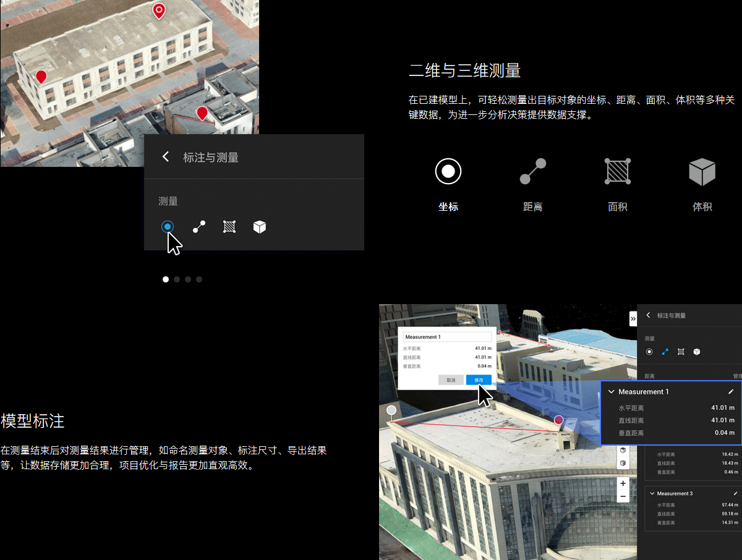Image resolution: width=742 pixels, height=560 pixels.
Task: Select the area tool in left 测量 panel
Action: click(229, 227)
